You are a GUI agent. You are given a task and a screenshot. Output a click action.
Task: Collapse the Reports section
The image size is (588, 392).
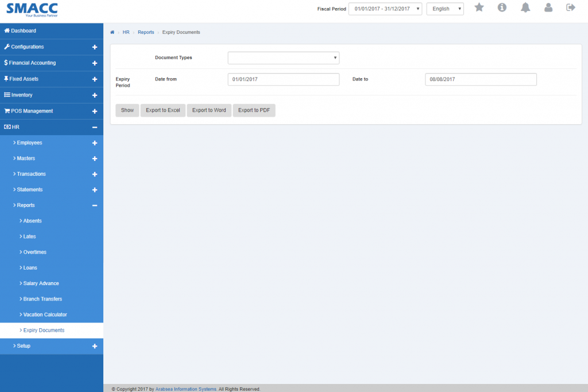(x=95, y=205)
